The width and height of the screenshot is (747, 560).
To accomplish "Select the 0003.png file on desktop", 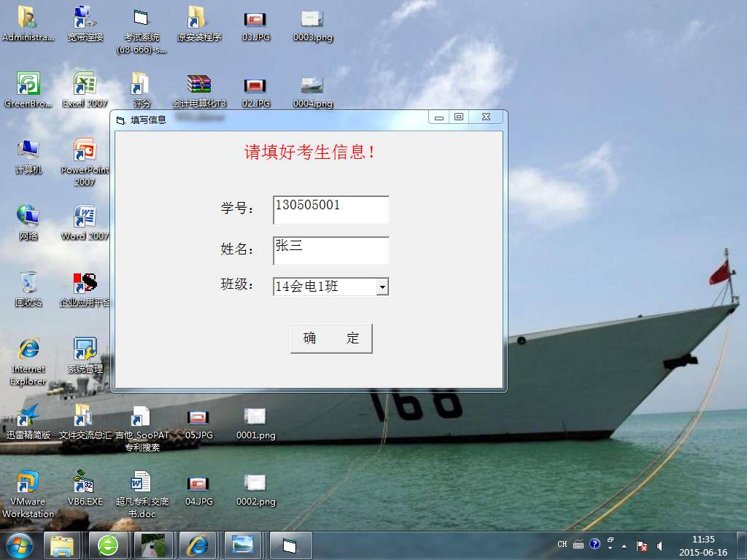I will point(313,20).
